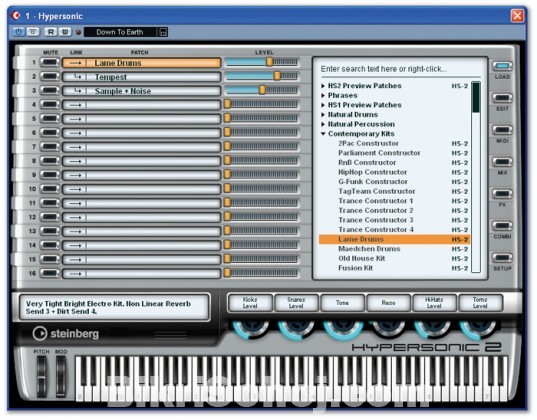Open the MIX page button

[502, 162]
